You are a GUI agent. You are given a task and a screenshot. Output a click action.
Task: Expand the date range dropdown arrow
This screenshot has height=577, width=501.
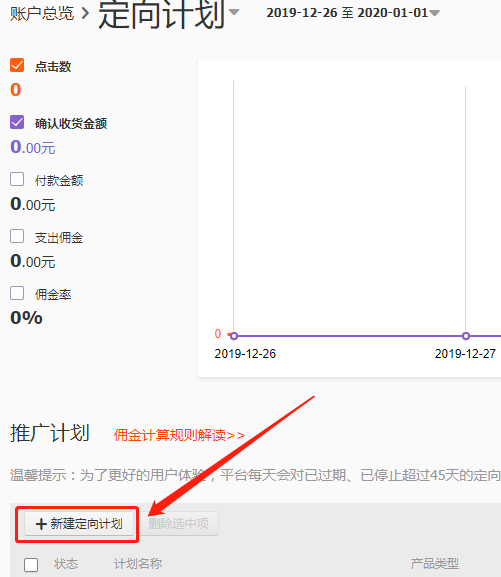(434, 13)
